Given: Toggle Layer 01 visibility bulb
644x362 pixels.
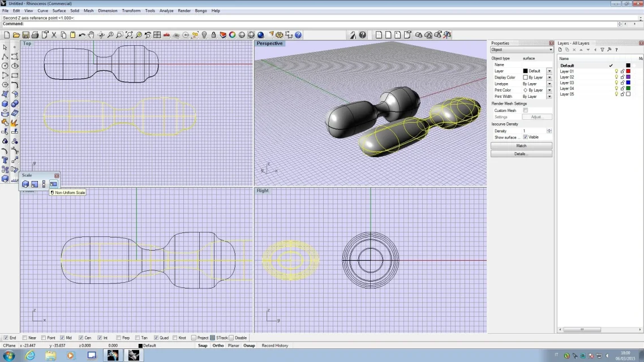Looking at the screenshot, I should point(616,71).
